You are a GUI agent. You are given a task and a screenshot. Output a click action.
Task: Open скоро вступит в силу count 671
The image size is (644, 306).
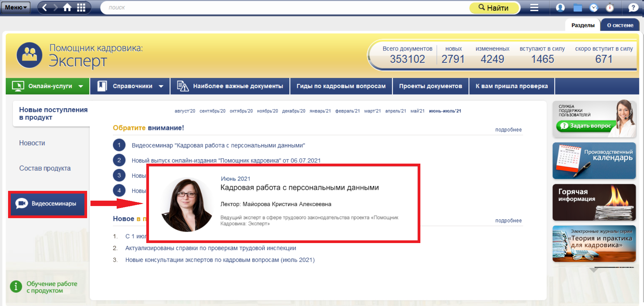(604, 59)
